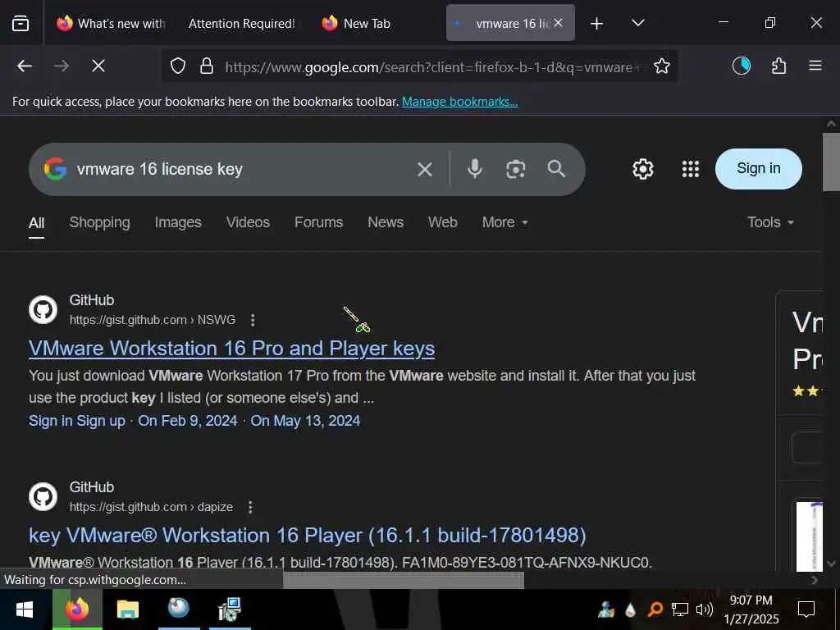The image size is (840, 630).
Task: Expand the More filters dropdown
Action: (504, 222)
